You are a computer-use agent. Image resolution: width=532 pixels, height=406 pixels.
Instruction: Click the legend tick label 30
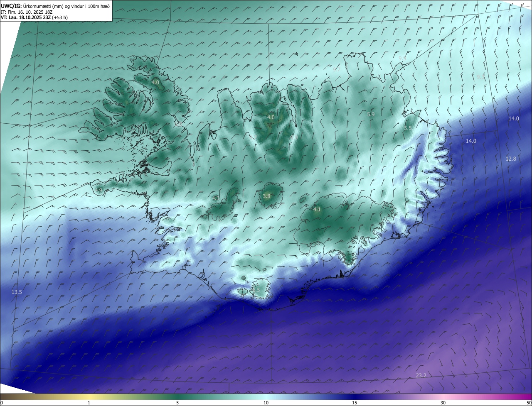pos(443,403)
